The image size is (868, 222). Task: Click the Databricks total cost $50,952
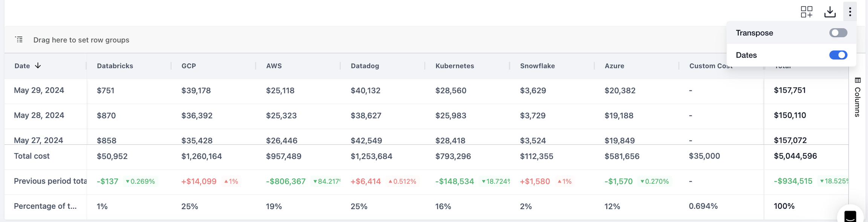pos(112,156)
